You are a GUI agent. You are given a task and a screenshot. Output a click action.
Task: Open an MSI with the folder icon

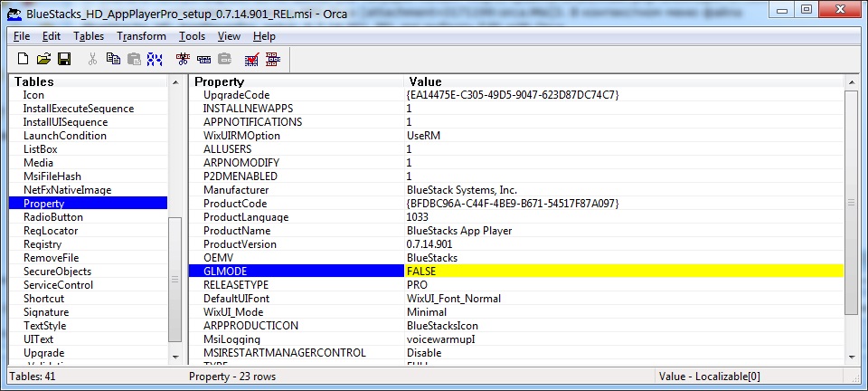pos(43,59)
